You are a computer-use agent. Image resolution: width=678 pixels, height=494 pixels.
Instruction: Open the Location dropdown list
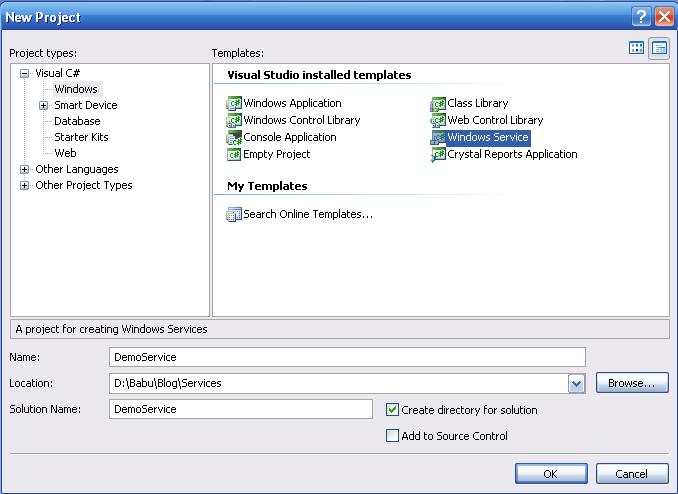tap(576, 383)
